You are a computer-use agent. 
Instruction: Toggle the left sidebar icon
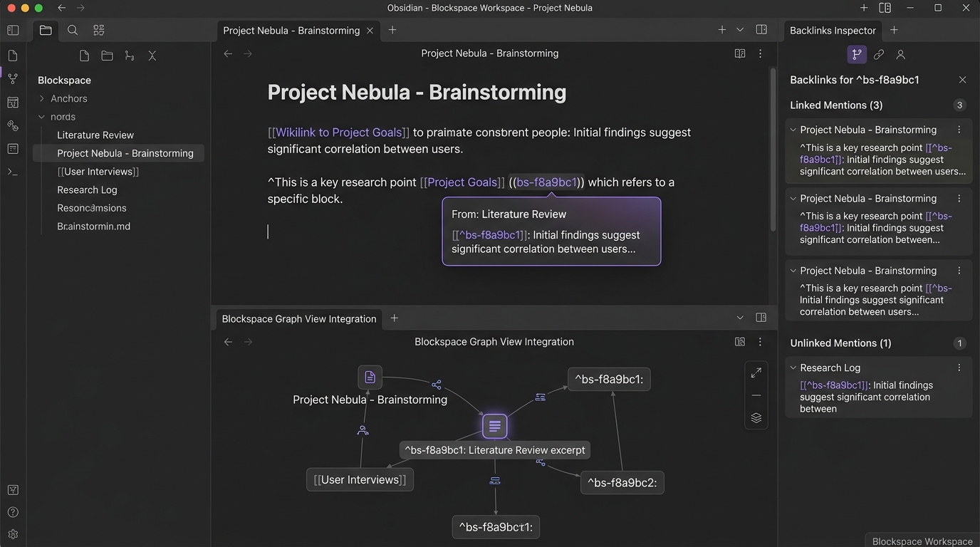pyautogui.click(x=13, y=30)
